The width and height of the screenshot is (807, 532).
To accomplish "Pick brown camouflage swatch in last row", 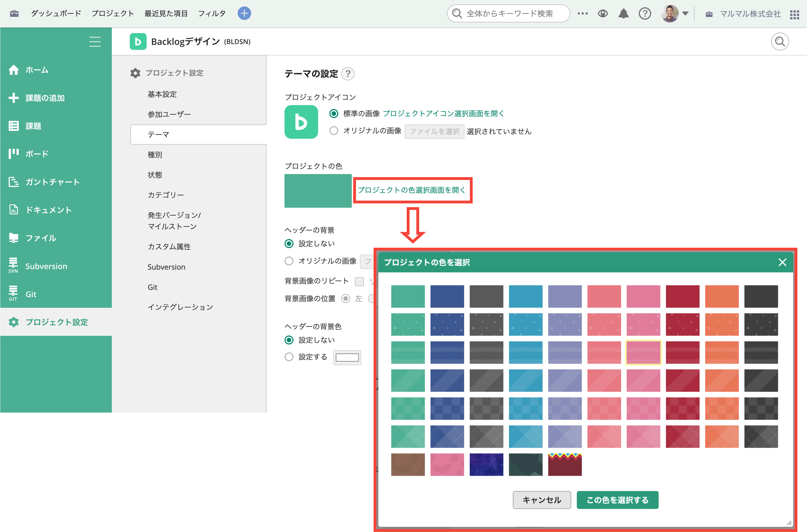I will pyautogui.click(x=408, y=464).
